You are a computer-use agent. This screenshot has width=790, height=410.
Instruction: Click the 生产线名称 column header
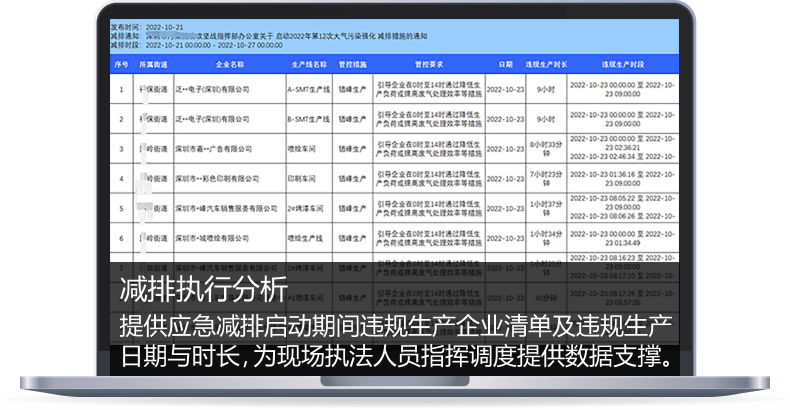(306, 63)
